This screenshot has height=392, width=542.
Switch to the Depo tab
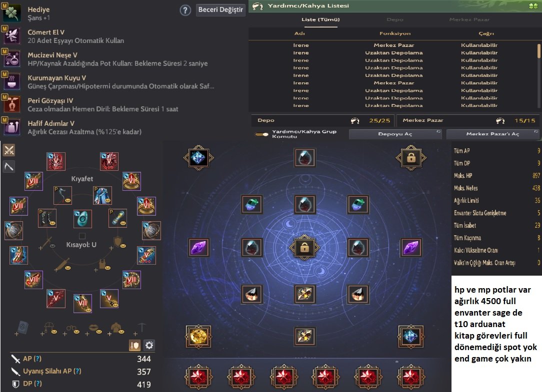[395, 19]
